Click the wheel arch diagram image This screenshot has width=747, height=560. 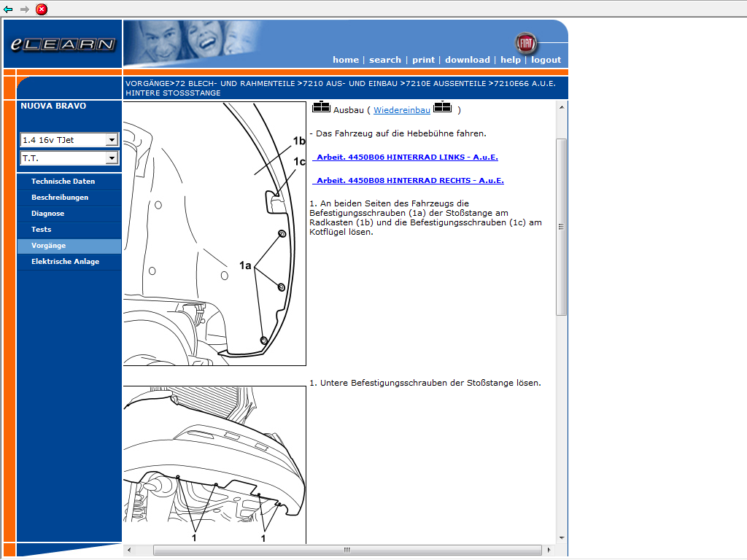tap(214, 233)
